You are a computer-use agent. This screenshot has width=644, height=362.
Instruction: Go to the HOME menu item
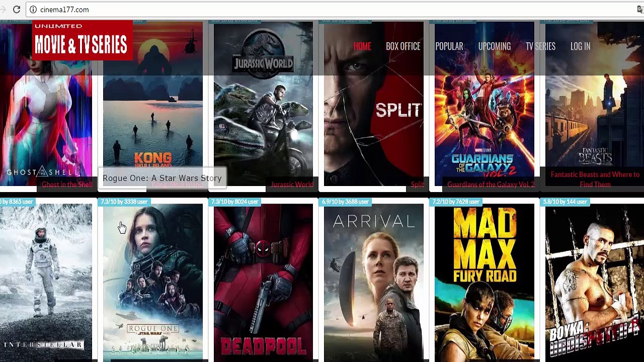(x=362, y=46)
